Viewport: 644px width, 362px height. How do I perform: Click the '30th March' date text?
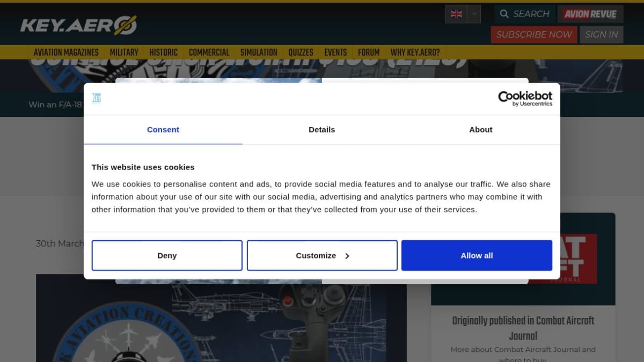60,243
